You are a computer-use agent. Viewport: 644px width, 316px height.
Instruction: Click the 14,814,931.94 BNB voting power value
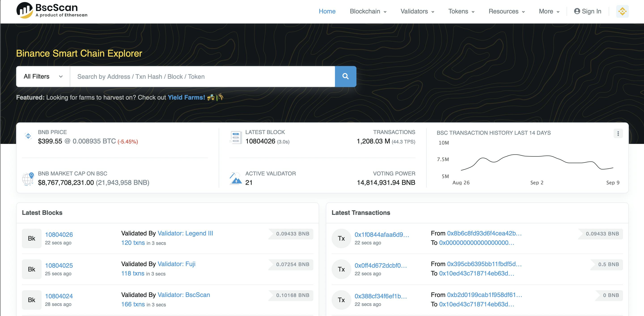pyautogui.click(x=386, y=182)
